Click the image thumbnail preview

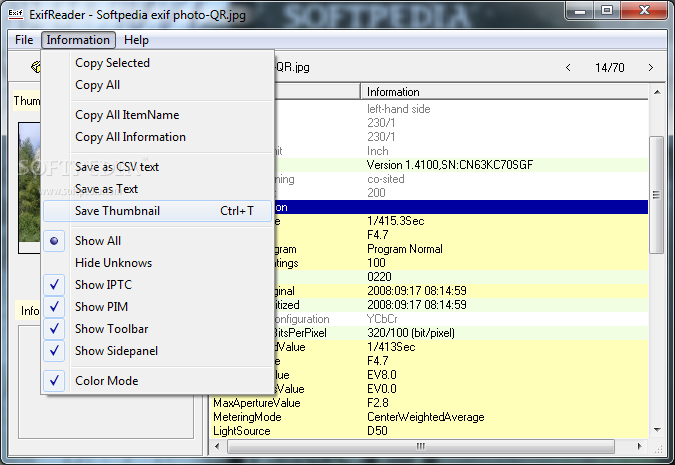click(x=29, y=188)
